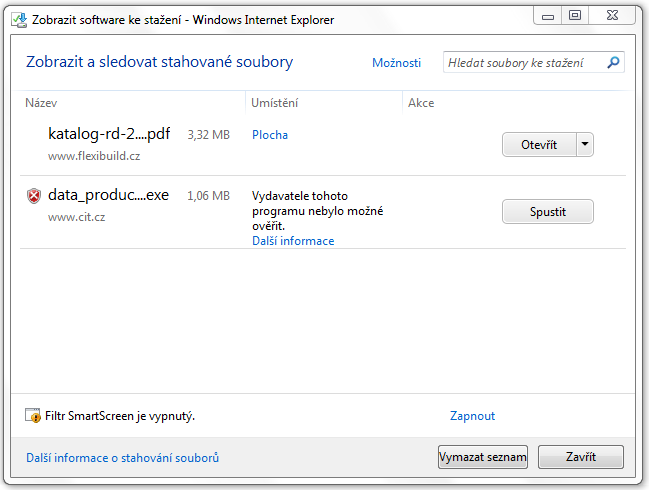The image size is (649, 490).
Task: Click the www.cit.cz source text
Action: [77, 217]
